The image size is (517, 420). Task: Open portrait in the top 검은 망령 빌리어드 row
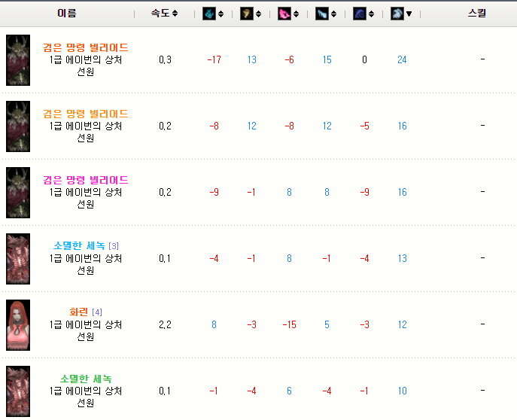tap(18, 59)
